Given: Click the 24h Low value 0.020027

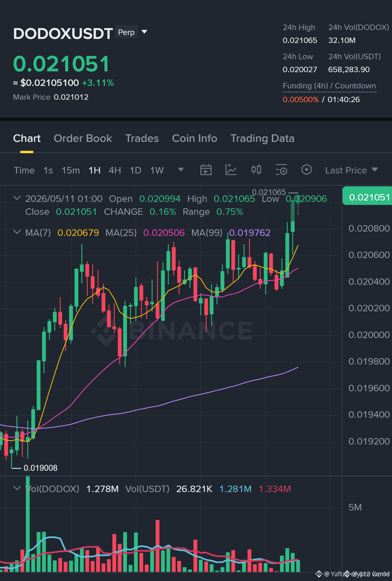Looking at the screenshot, I should pyautogui.click(x=300, y=69).
